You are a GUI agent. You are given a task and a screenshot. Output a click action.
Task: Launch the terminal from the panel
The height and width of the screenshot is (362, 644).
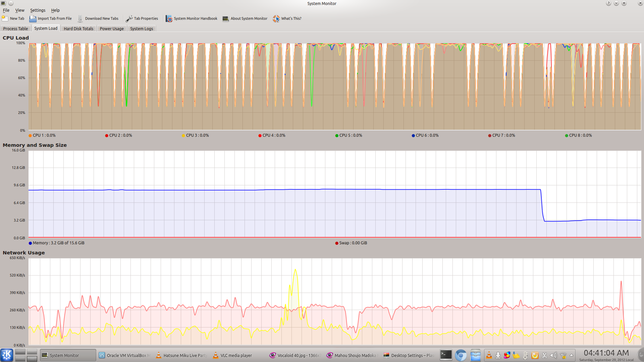[446, 355]
